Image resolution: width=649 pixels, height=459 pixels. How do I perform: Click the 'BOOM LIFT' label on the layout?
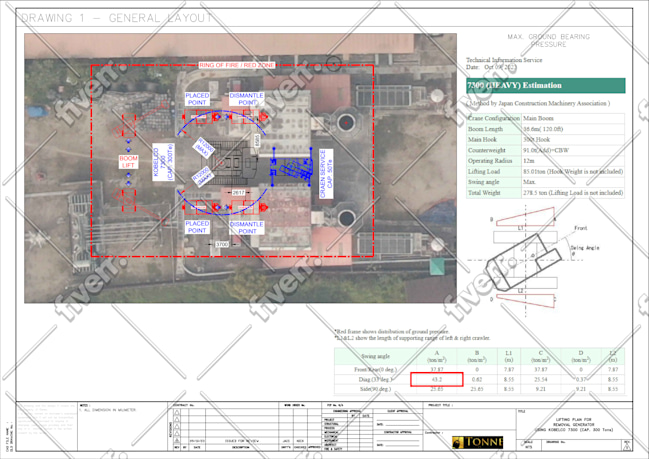[x=128, y=162]
